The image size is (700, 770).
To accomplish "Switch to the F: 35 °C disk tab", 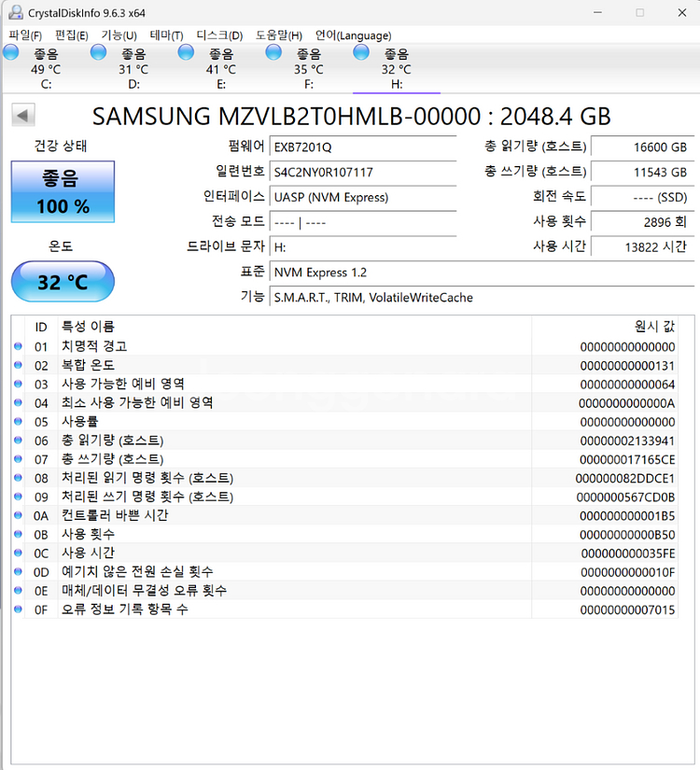I will point(309,69).
